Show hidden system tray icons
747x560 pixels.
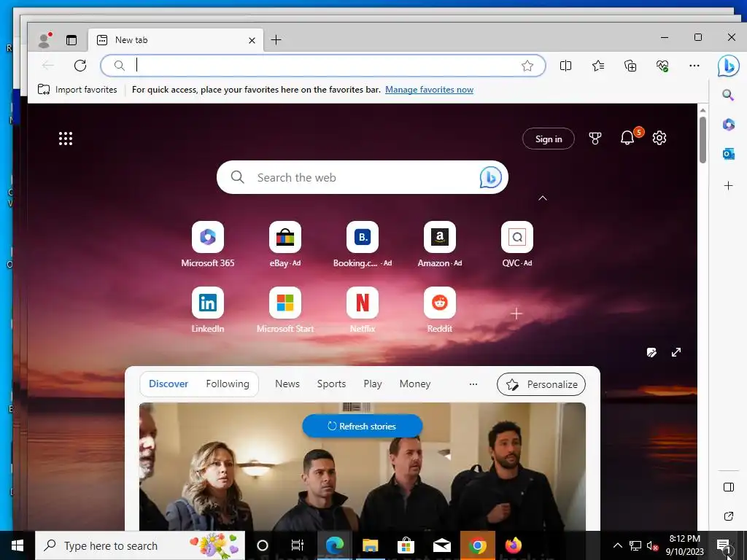(x=617, y=545)
